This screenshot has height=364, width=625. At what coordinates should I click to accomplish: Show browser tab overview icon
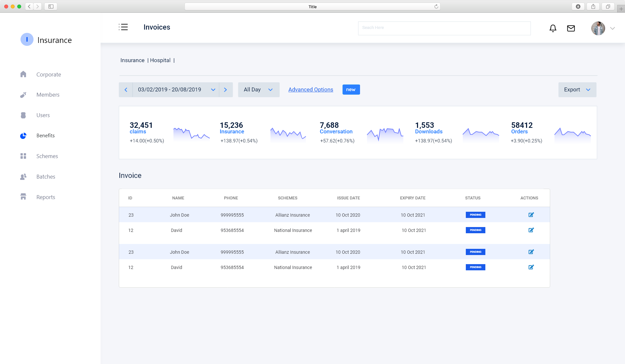[608, 7]
